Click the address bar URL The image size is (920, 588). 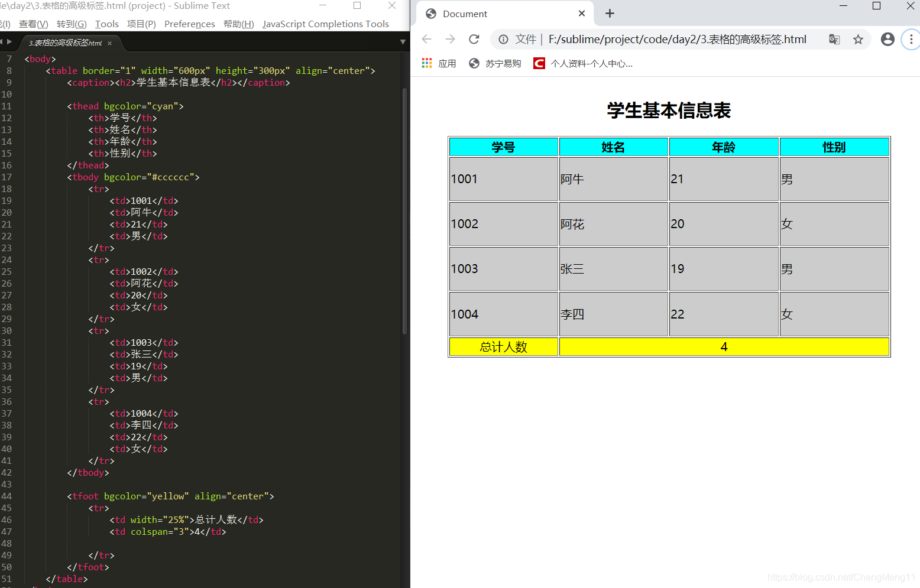coord(677,39)
